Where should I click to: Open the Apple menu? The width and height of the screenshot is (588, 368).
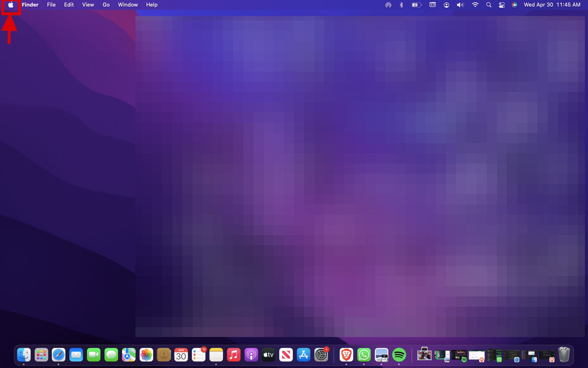11,5
